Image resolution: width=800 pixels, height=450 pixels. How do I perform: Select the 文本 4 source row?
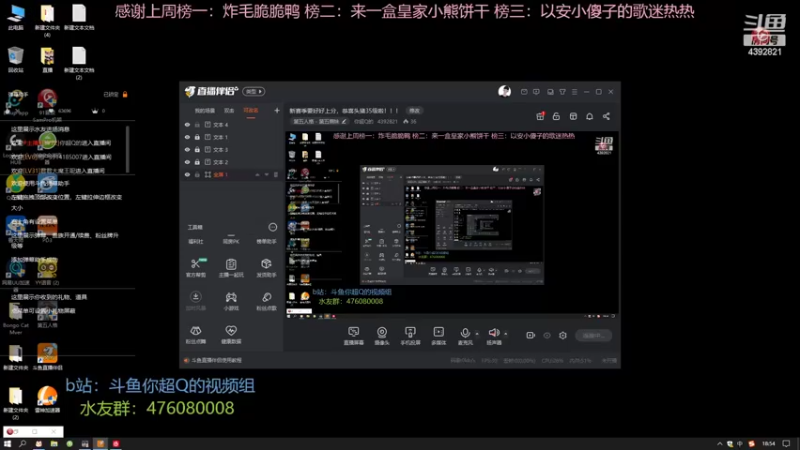[232, 124]
